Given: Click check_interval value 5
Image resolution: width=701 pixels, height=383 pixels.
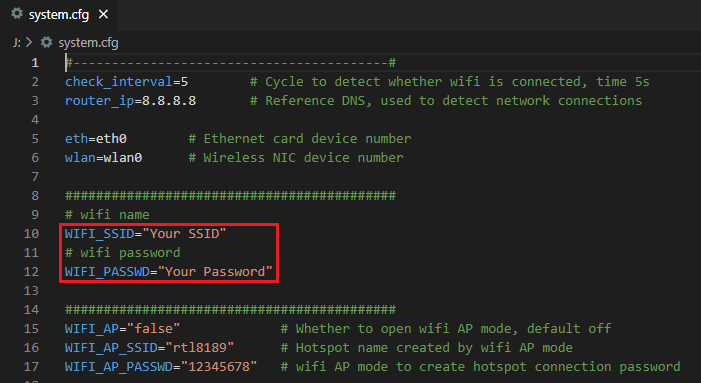Looking at the screenshot, I should pyautogui.click(x=184, y=82).
